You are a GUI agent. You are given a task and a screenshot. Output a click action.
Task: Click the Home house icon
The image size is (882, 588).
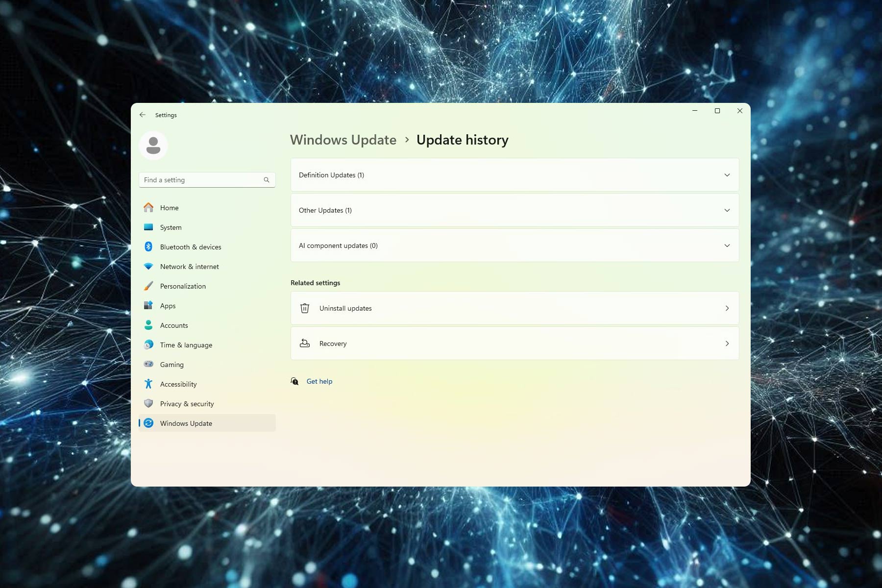coord(148,207)
